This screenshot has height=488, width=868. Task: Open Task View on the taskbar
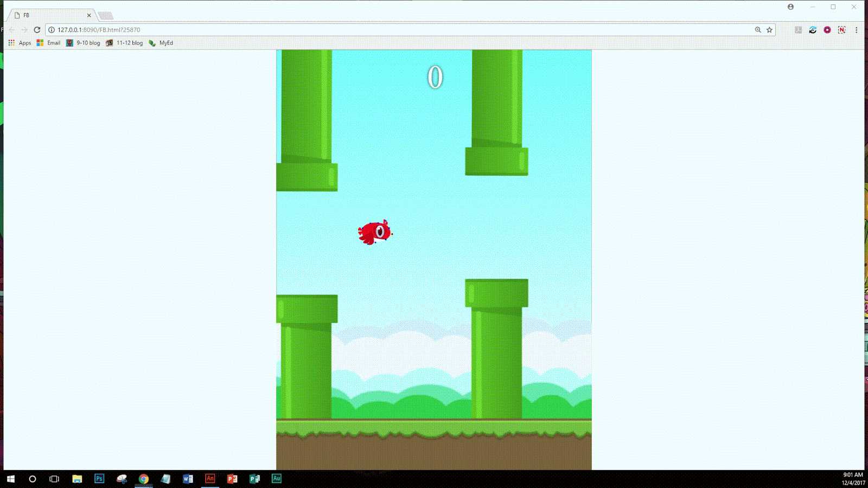coord(54,479)
